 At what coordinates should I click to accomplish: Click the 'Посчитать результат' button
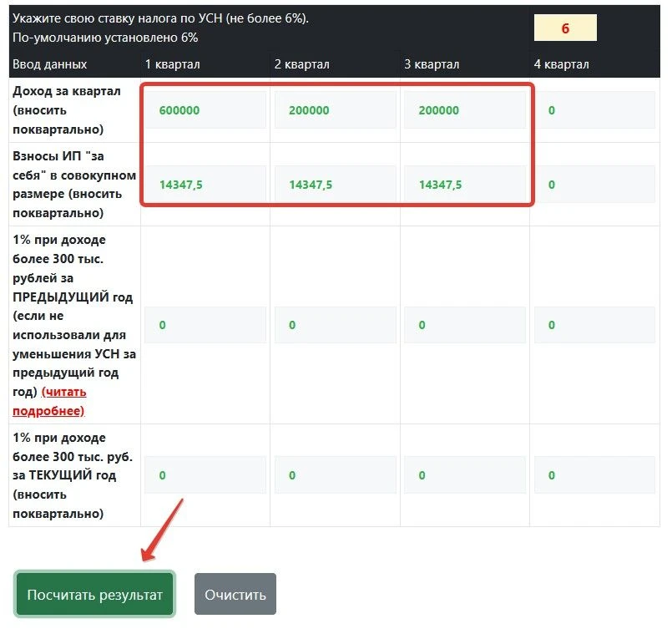(94, 594)
